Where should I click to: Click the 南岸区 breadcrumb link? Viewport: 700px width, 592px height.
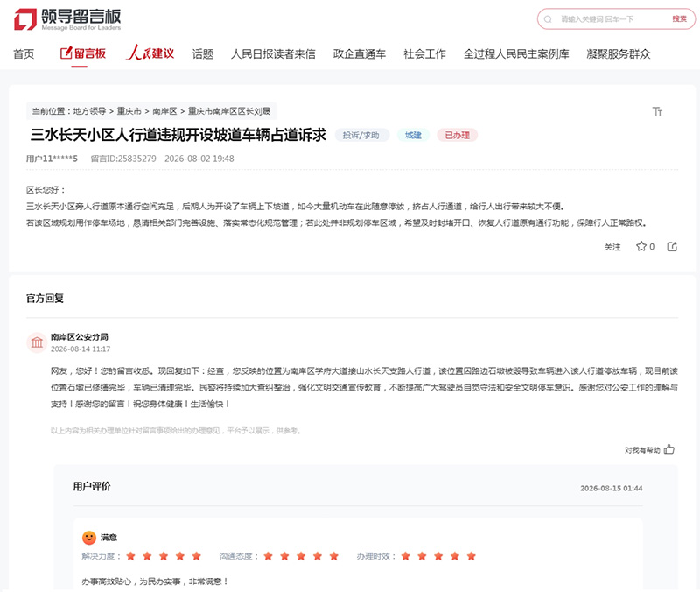(x=164, y=111)
